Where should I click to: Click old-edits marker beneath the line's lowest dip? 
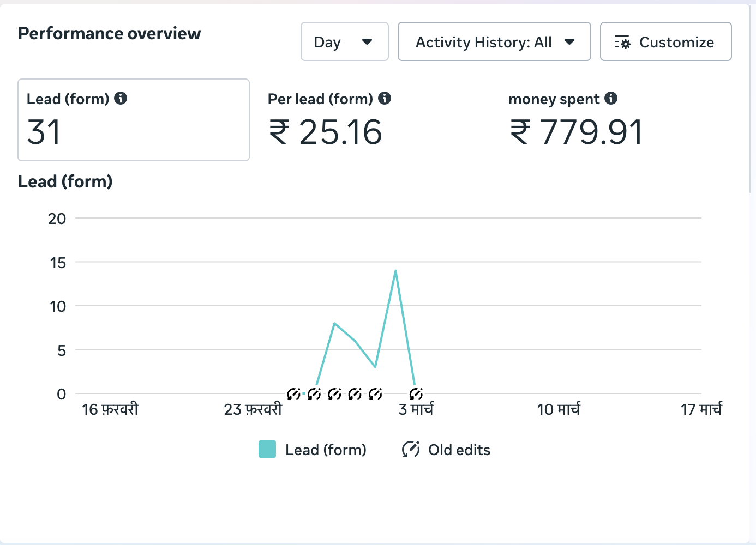pos(375,393)
